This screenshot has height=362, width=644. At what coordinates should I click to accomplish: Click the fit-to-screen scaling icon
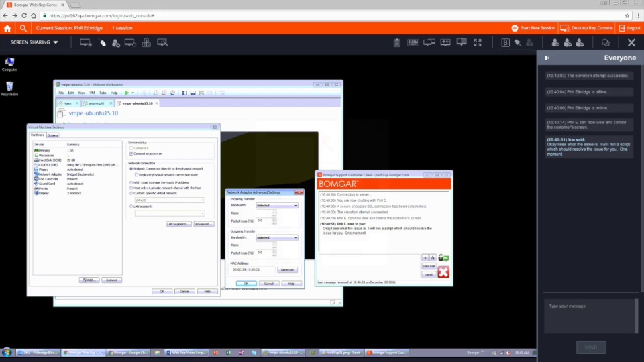tap(445, 43)
